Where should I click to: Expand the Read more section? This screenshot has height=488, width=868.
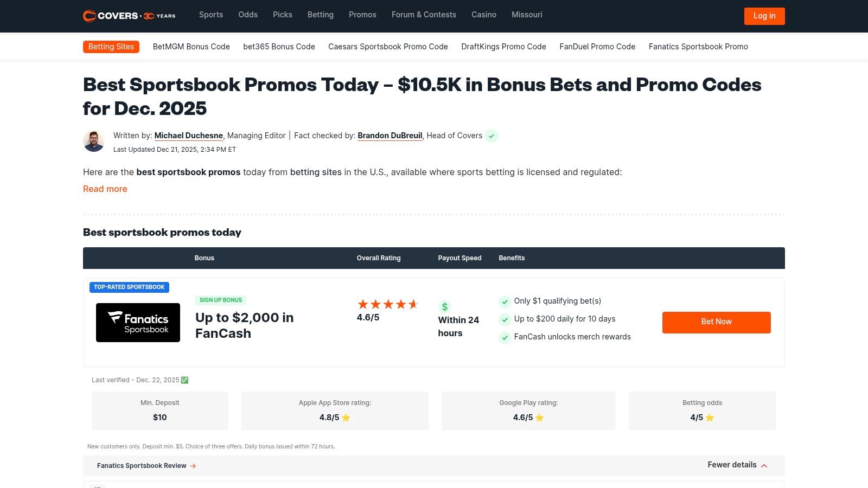coord(105,189)
